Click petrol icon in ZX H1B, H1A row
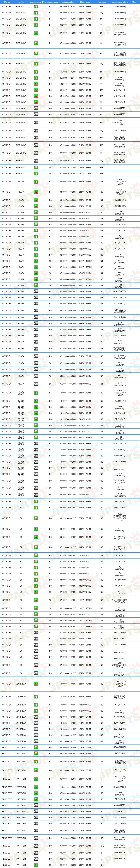The width and height of the screenshot is (140, 868). [36, 502]
